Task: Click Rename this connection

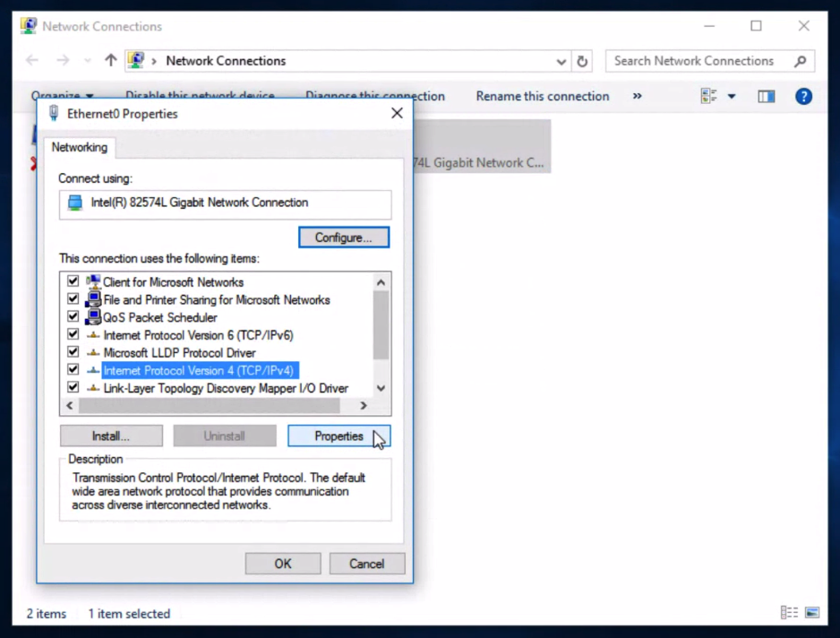Action: tap(542, 97)
